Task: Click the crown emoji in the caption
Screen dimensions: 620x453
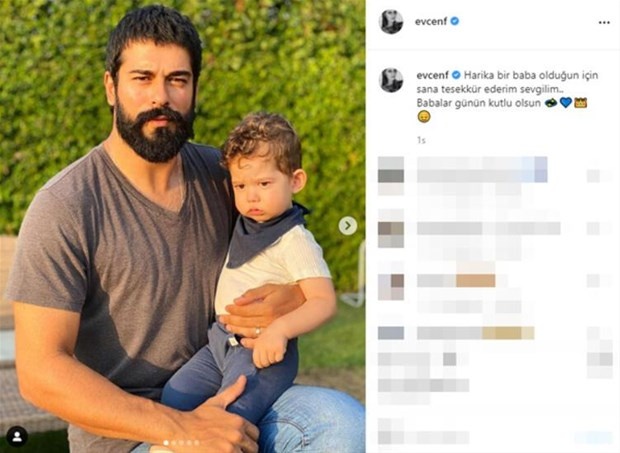Action: tap(580, 103)
